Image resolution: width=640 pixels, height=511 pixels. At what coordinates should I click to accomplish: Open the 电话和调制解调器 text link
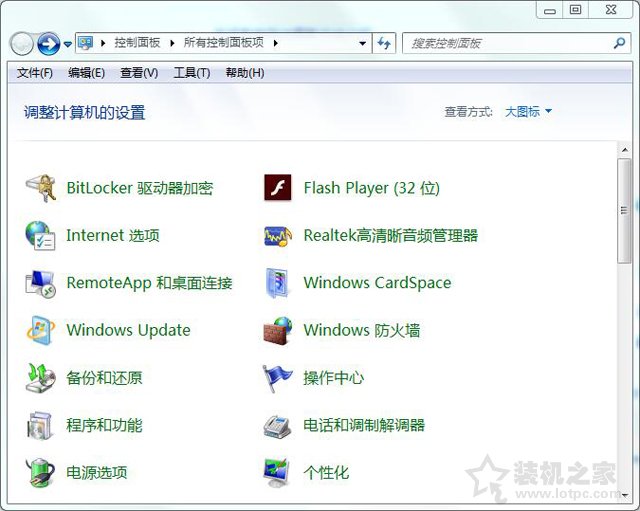(x=364, y=425)
